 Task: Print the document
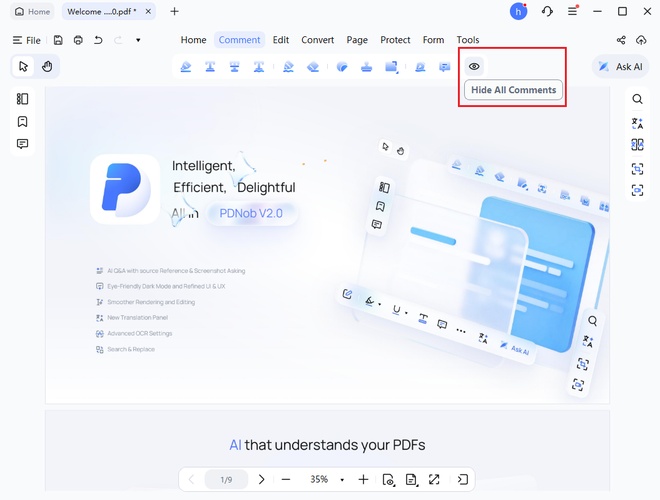(x=78, y=40)
